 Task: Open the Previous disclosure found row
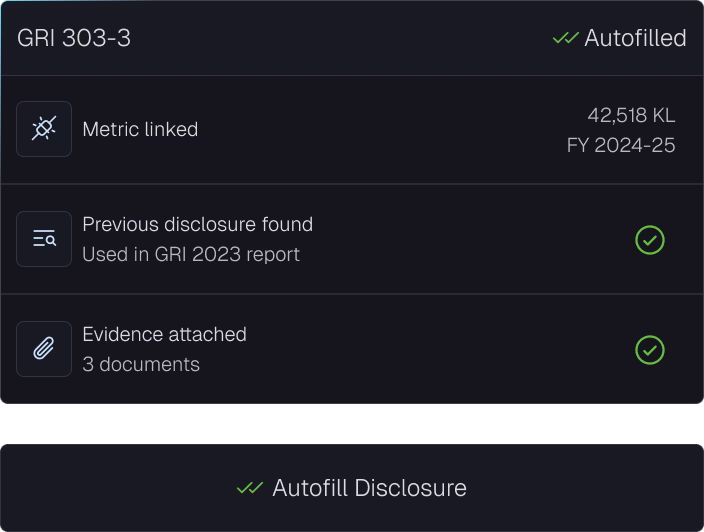click(x=352, y=239)
